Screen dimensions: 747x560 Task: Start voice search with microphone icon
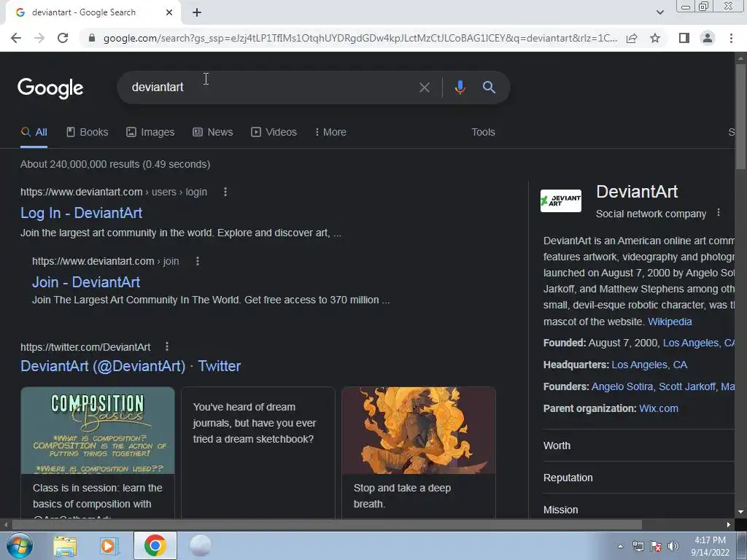460,87
